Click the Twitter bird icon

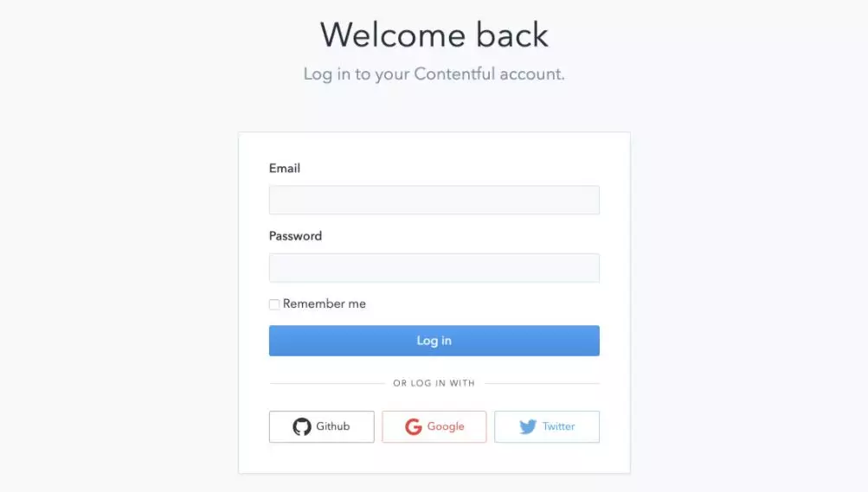[x=528, y=426]
